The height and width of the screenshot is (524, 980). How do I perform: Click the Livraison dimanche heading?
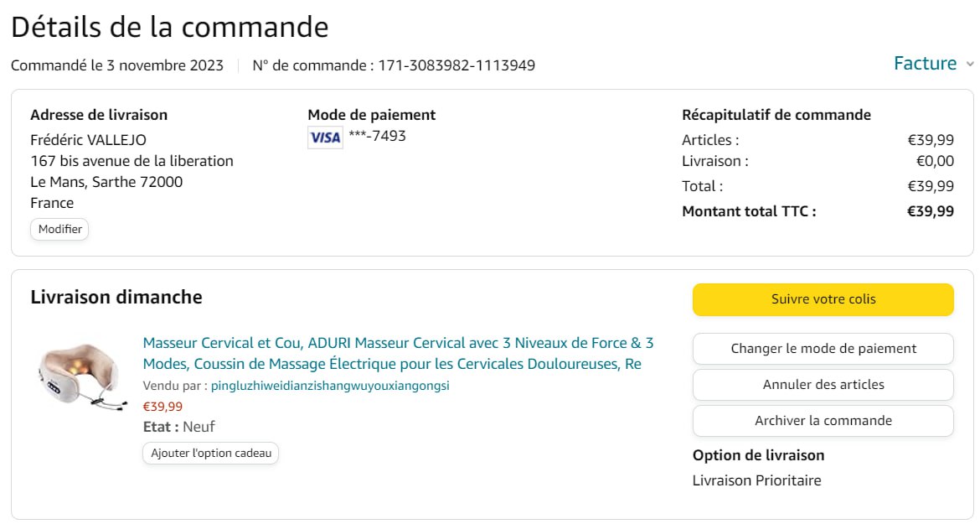click(116, 297)
